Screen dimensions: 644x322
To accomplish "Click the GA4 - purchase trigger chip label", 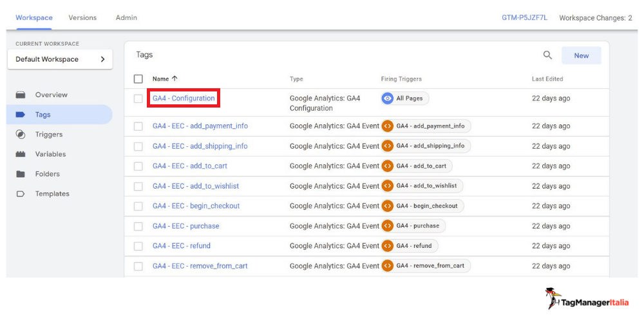I will tap(418, 226).
